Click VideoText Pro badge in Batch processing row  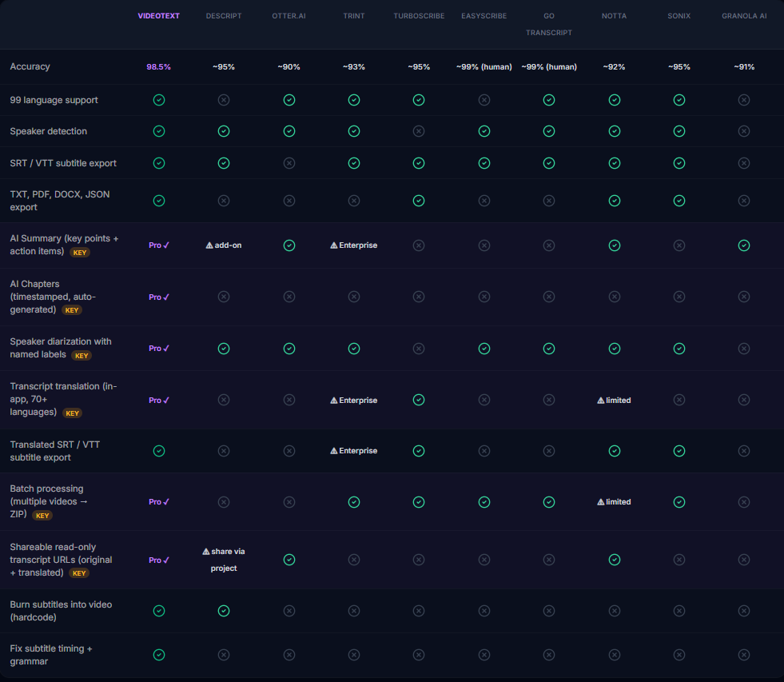(x=159, y=502)
